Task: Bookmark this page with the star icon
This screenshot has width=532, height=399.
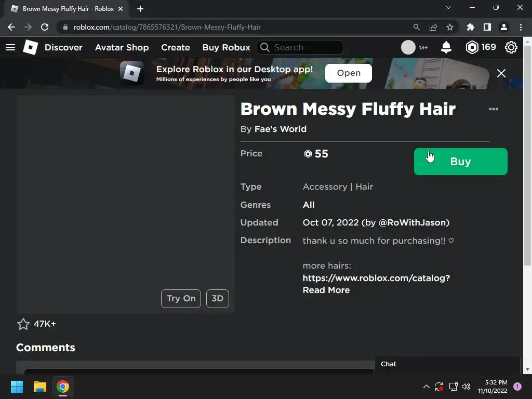Action: coord(449,27)
